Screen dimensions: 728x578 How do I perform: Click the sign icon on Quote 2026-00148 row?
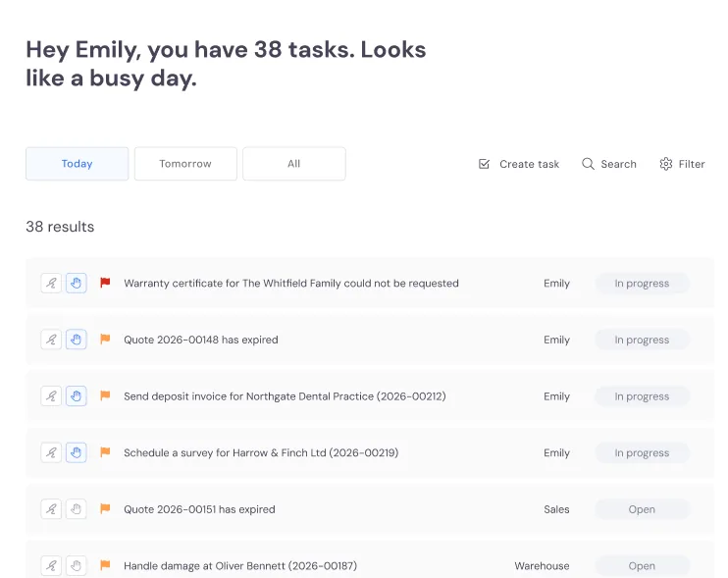tap(51, 340)
